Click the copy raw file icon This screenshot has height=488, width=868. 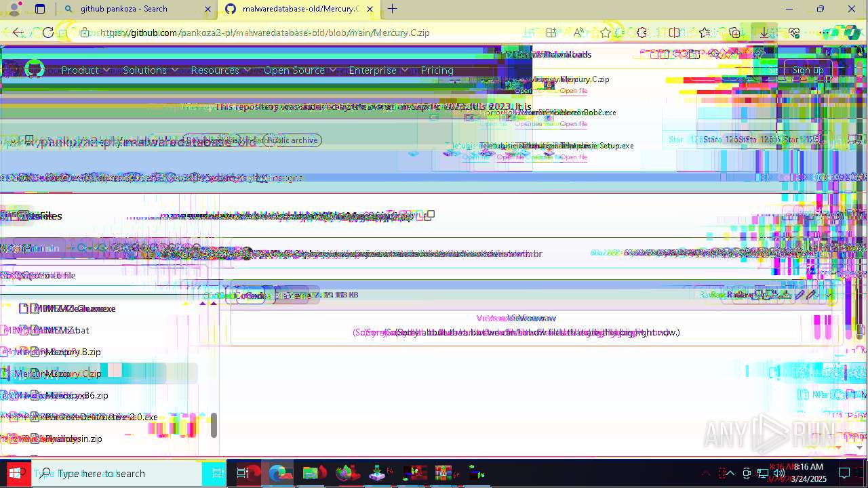point(771,295)
